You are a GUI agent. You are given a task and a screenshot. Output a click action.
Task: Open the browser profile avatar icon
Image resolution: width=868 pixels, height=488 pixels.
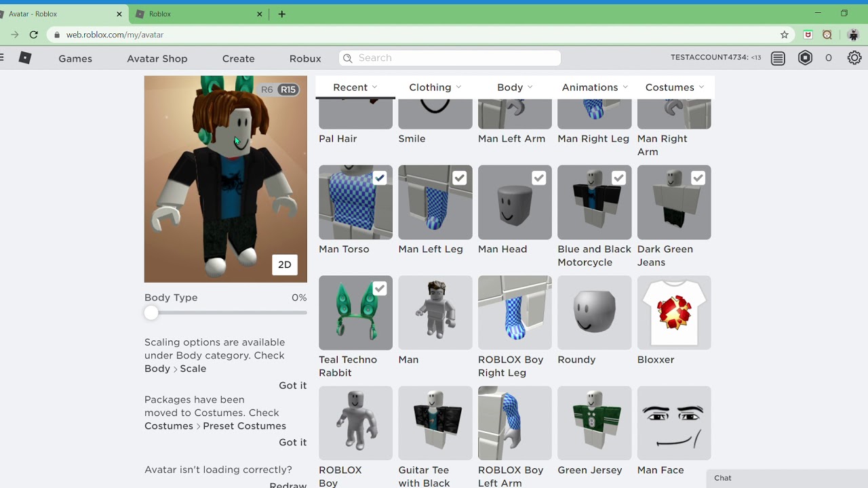854,35
